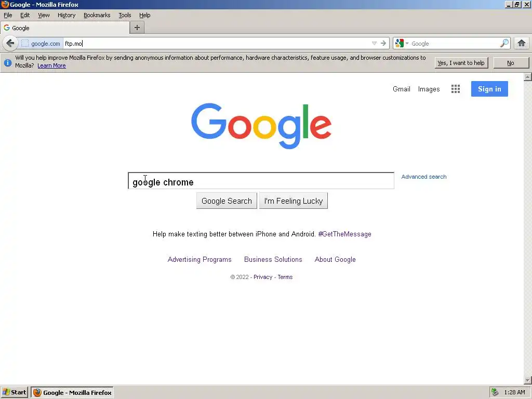Open the Edit menu
This screenshot has width=532, height=399.
[25, 15]
